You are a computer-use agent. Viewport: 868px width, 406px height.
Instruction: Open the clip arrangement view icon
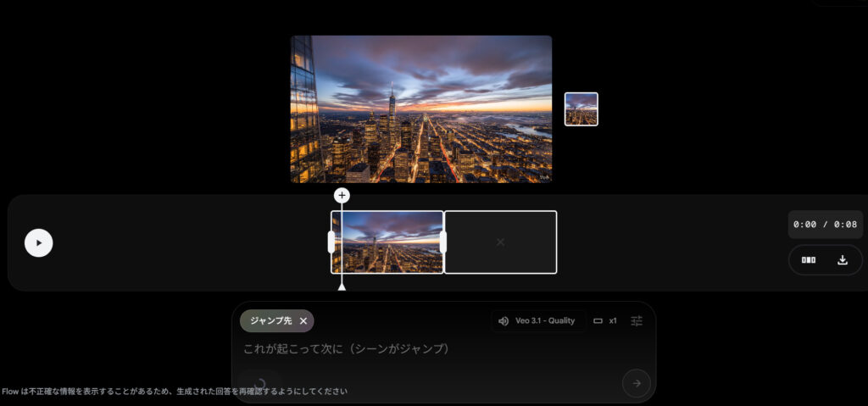pyautogui.click(x=809, y=260)
